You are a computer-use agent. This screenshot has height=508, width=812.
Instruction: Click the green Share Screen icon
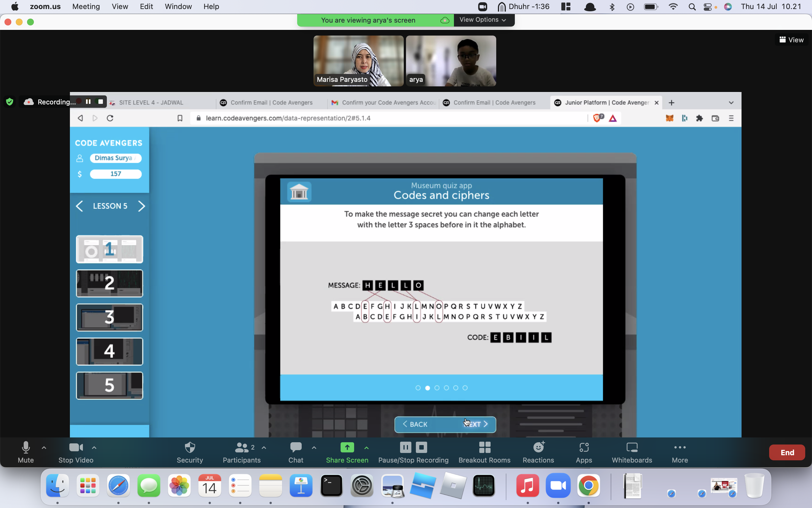click(347, 447)
